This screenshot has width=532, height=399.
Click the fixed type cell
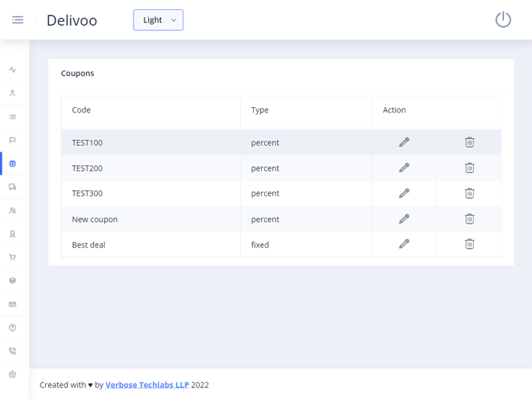[x=306, y=245]
